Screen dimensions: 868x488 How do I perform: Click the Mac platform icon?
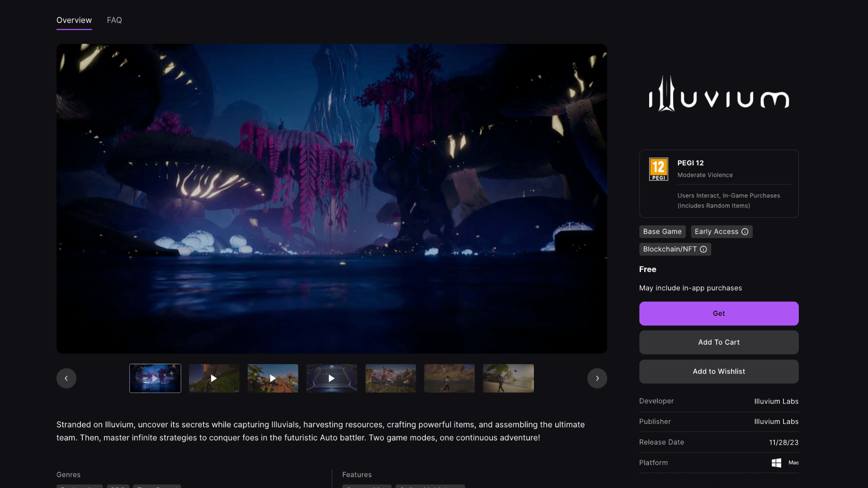coord(793,463)
